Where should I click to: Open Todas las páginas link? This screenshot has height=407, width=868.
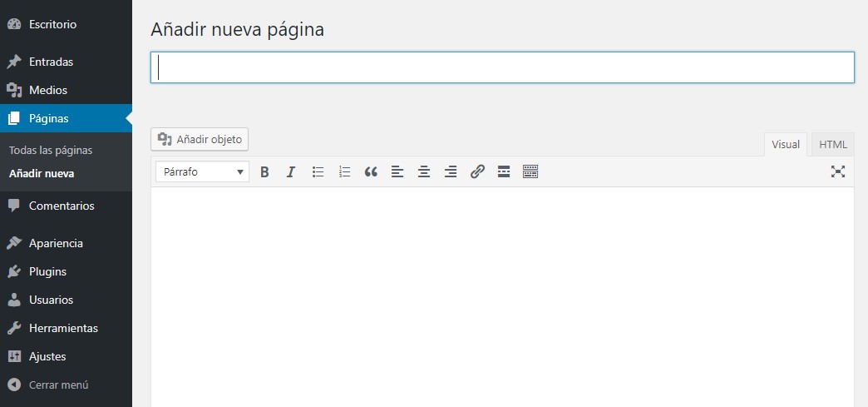51,151
